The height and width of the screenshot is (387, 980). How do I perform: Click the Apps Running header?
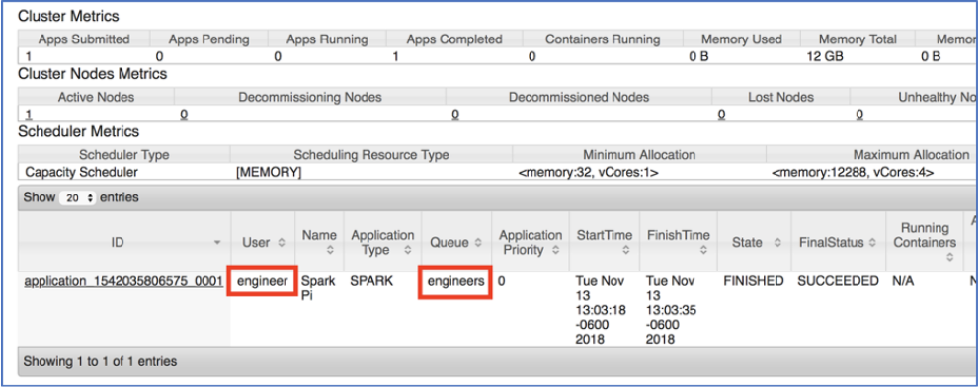tap(327, 39)
